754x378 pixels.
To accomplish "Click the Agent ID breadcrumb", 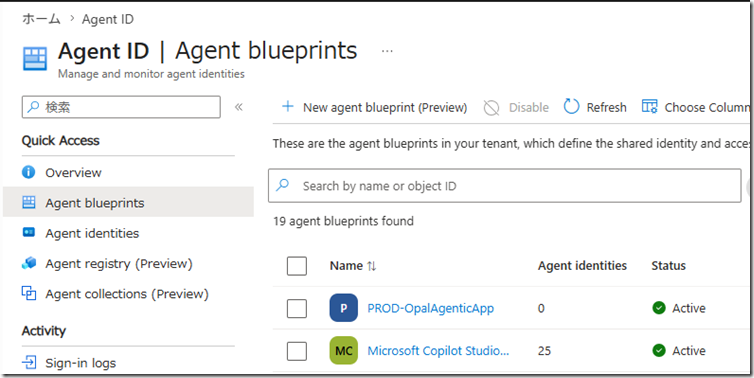I will [108, 19].
